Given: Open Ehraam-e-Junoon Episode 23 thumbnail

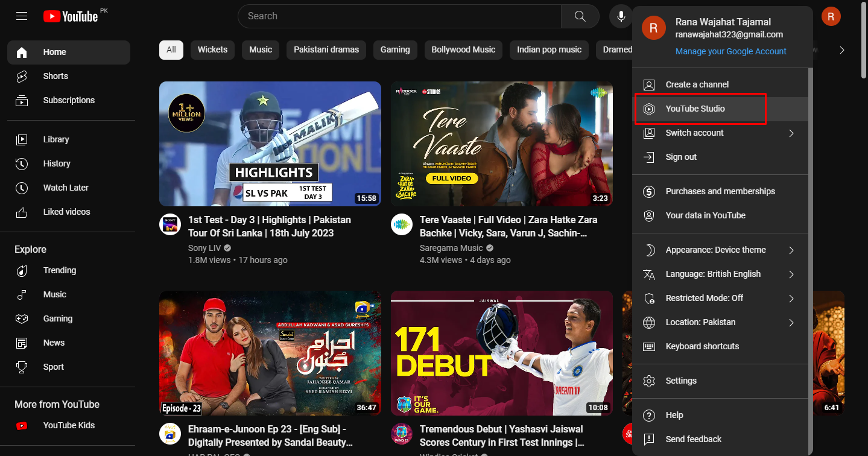Looking at the screenshot, I should pos(270,353).
